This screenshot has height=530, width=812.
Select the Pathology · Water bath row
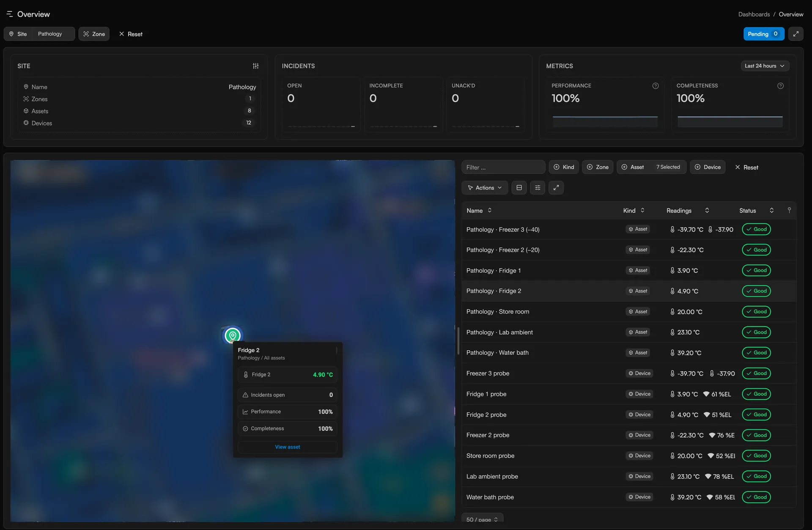(x=628, y=352)
